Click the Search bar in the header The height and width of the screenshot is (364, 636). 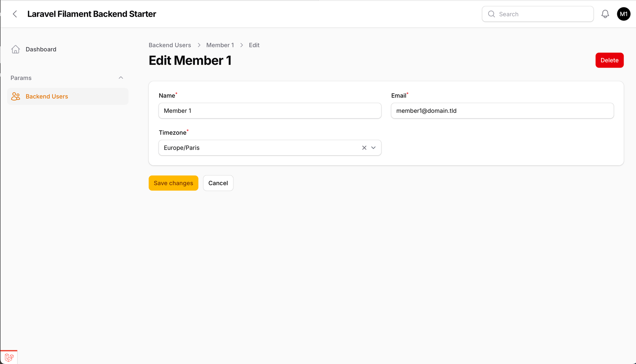(538, 14)
